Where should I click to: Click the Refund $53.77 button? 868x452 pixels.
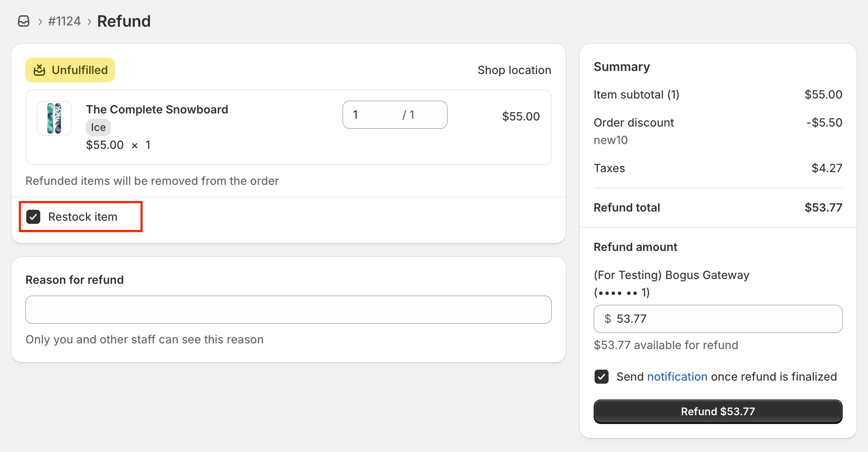click(x=718, y=412)
